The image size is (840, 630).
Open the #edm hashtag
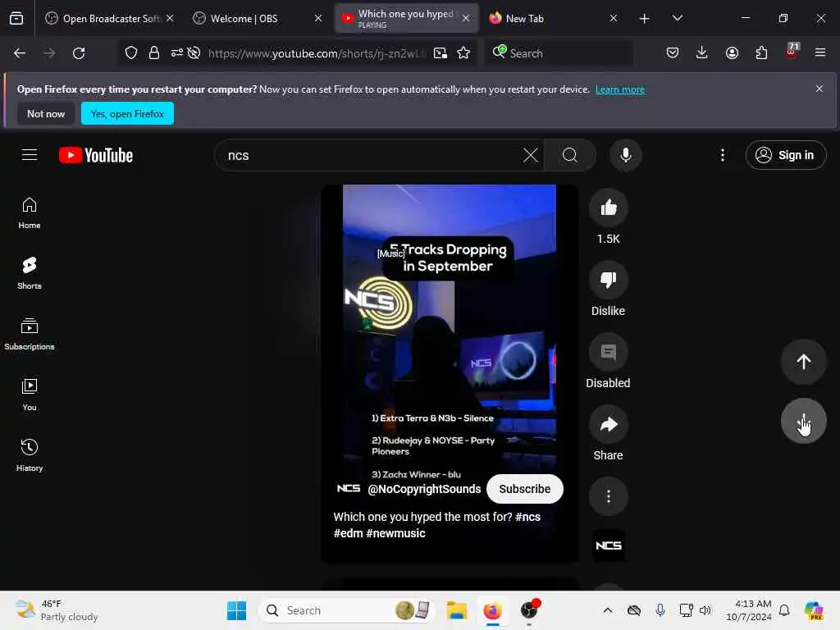tap(348, 533)
